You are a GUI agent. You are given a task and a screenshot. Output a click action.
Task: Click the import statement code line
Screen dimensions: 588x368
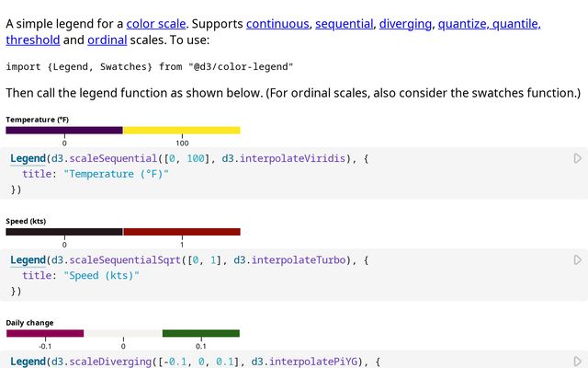point(149,66)
